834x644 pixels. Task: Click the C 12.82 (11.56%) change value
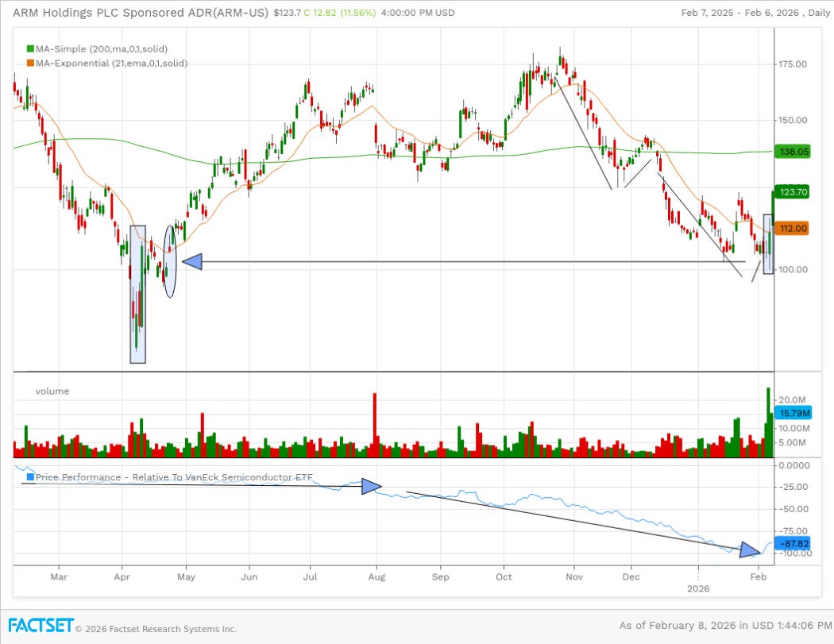click(339, 13)
